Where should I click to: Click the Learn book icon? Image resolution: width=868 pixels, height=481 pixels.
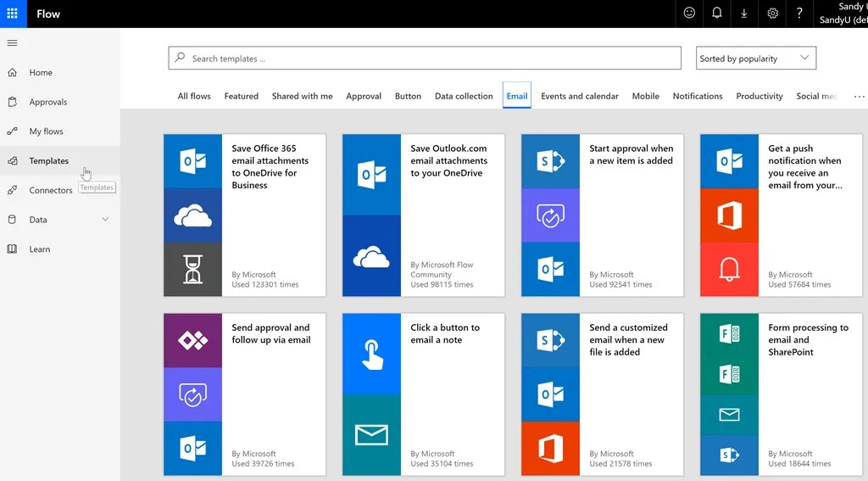click(x=12, y=249)
